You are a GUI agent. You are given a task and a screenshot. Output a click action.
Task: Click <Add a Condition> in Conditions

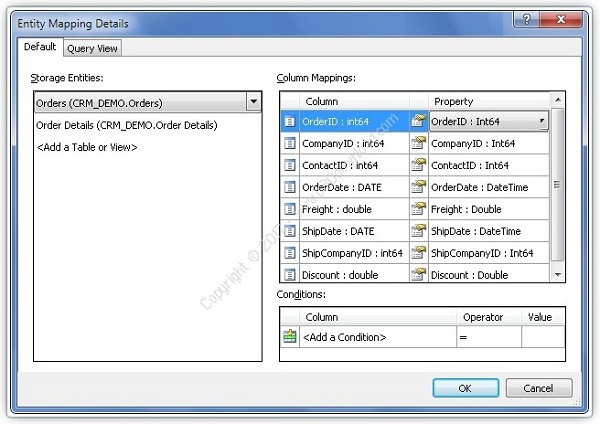point(378,337)
